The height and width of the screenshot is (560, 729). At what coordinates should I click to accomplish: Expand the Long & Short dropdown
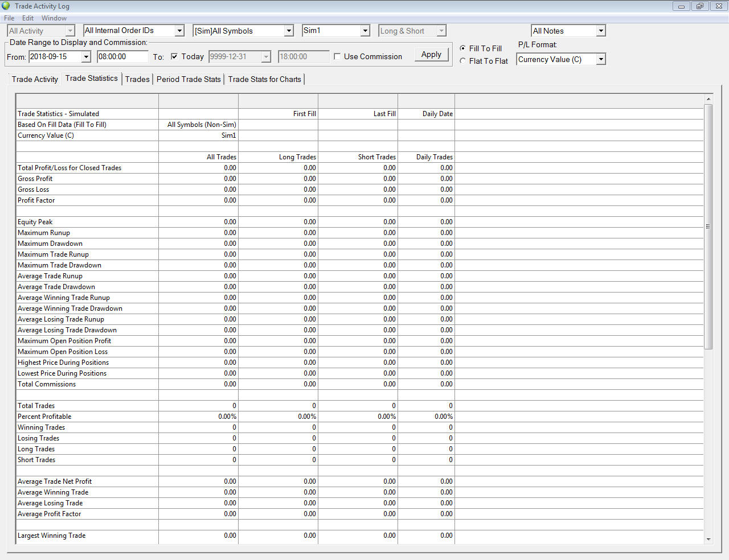coord(441,31)
